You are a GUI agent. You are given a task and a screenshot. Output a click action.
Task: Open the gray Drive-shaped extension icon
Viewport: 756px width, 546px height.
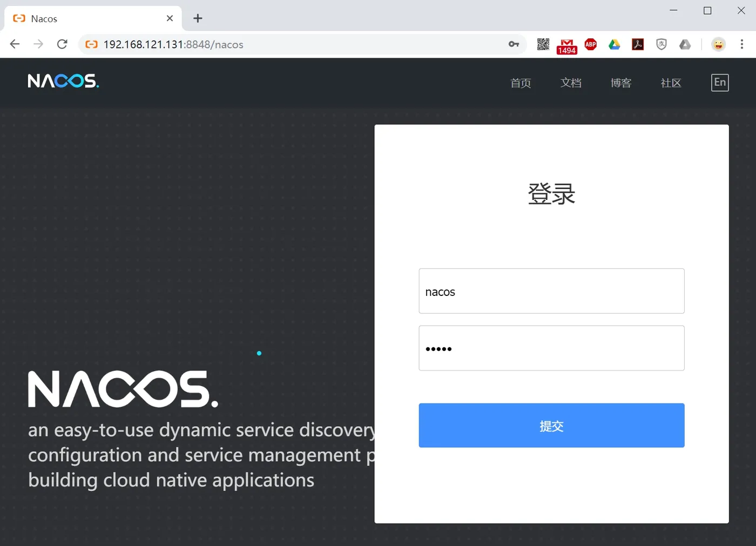click(x=685, y=44)
